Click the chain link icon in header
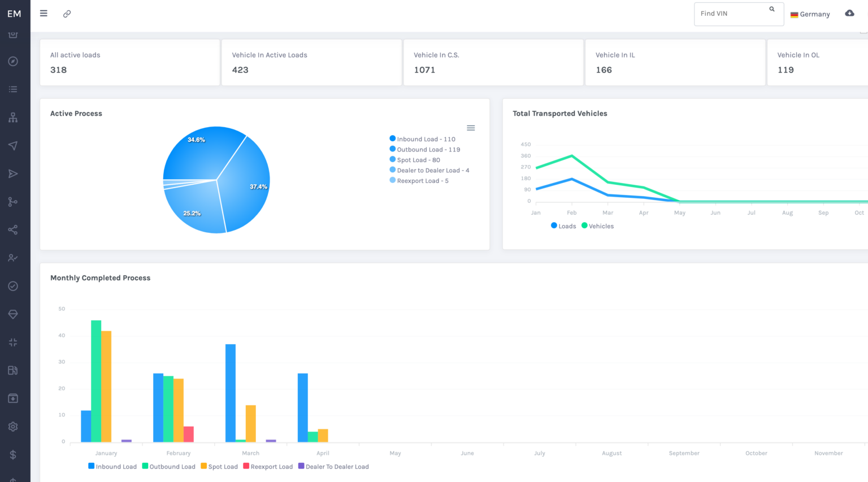This screenshot has width=868, height=482. click(x=67, y=14)
